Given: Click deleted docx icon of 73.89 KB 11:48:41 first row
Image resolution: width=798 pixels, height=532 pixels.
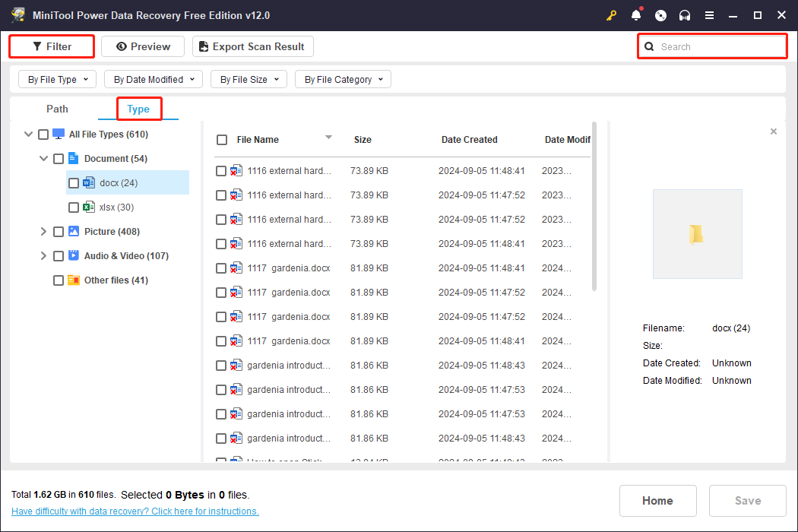Looking at the screenshot, I should point(236,170).
